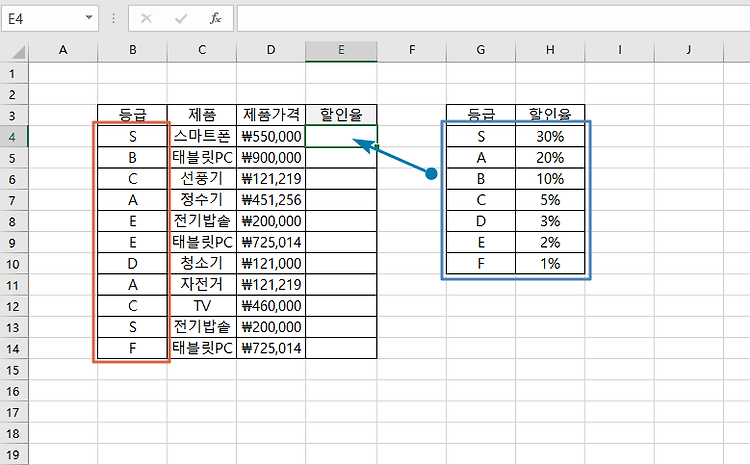Click the ₩900,000 price cell
The image size is (750, 465).
pyautogui.click(x=271, y=157)
